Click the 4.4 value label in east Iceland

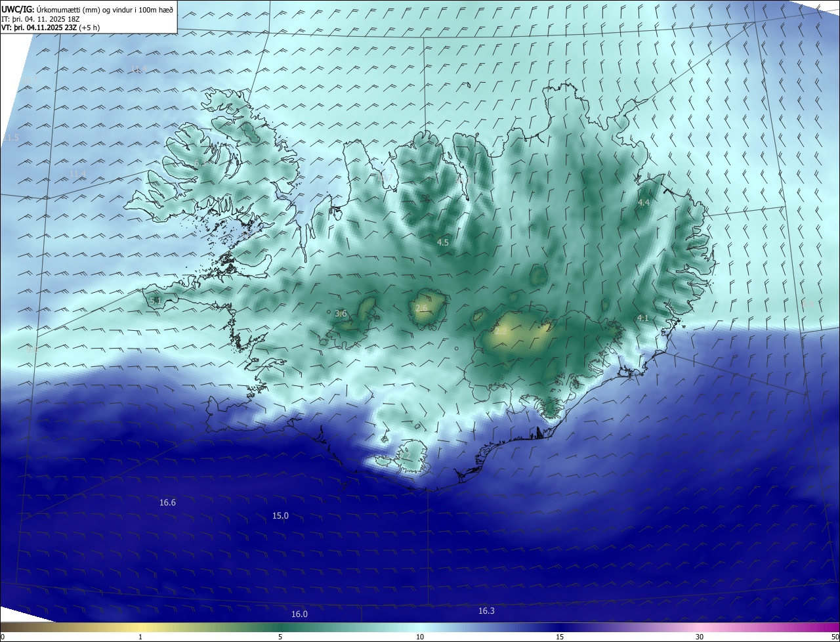coord(644,203)
